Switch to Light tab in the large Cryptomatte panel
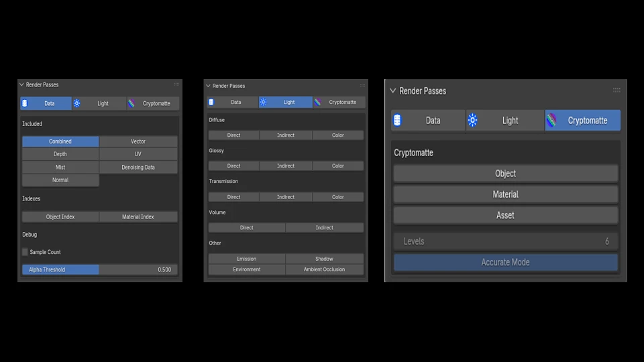Screen dimensions: 644x362 pyautogui.click(x=505, y=120)
